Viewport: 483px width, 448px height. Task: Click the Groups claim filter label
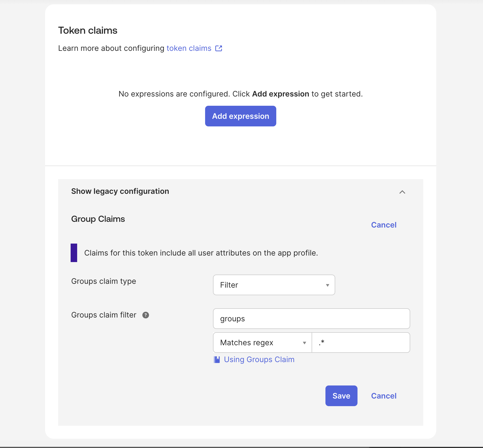tap(103, 315)
